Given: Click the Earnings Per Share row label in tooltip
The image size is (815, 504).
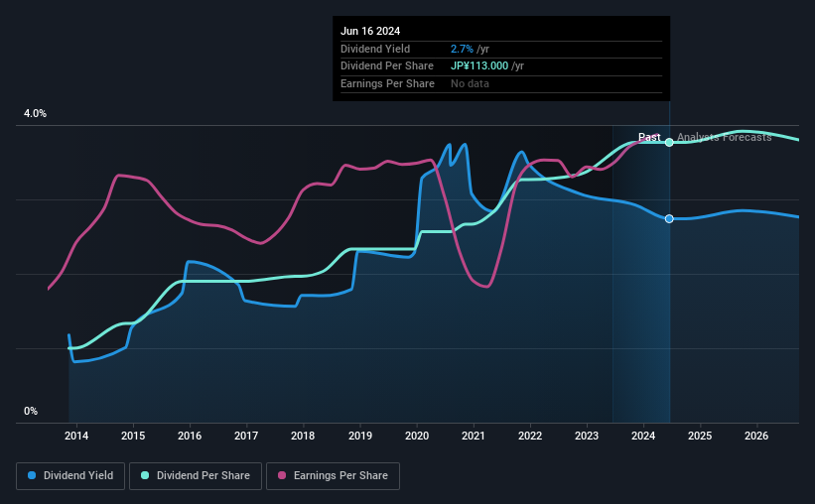Looking at the screenshot, I should [387, 83].
